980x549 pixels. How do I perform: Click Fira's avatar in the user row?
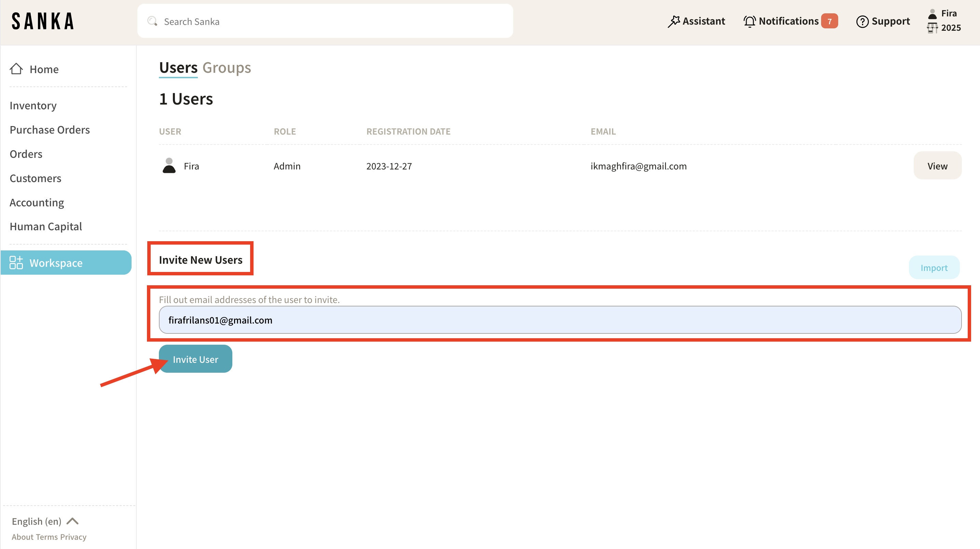(169, 166)
